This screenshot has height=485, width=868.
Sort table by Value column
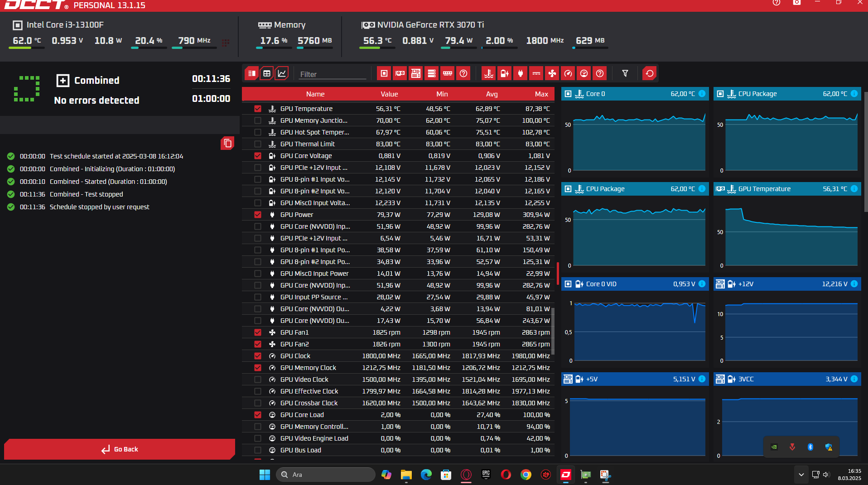click(389, 94)
